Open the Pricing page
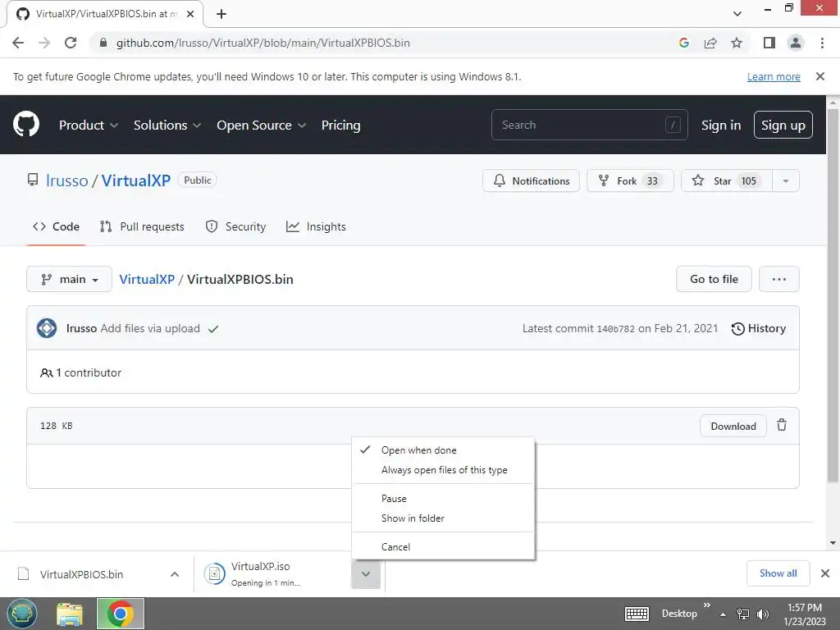The height and width of the screenshot is (630, 840). [x=340, y=125]
